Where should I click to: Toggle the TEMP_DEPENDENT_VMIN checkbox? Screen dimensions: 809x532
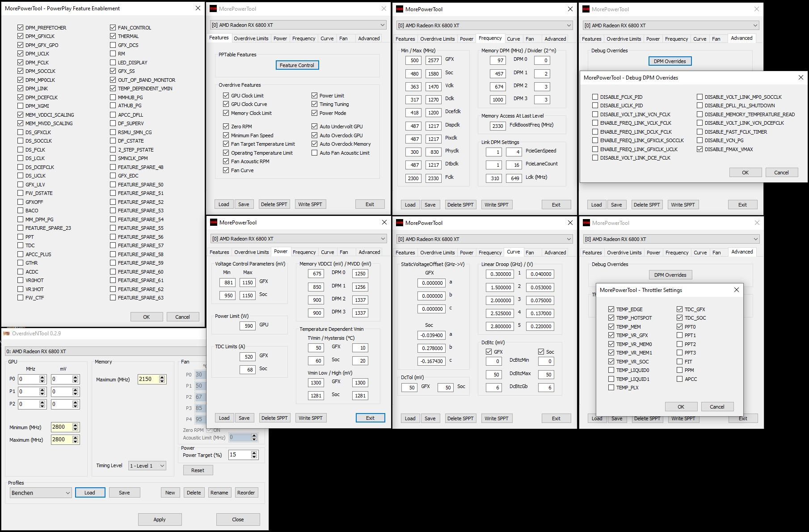(x=113, y=89)
